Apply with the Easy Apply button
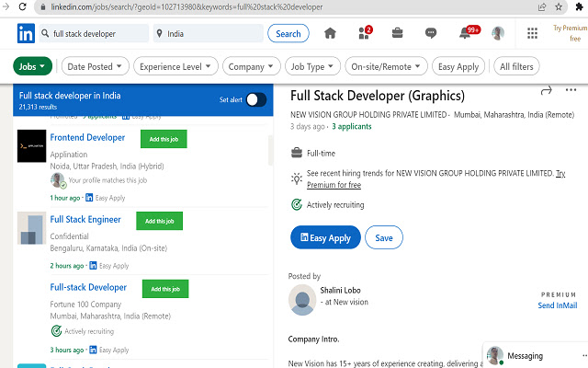Viewport: 588px width, 368px height. click(325, 237)
